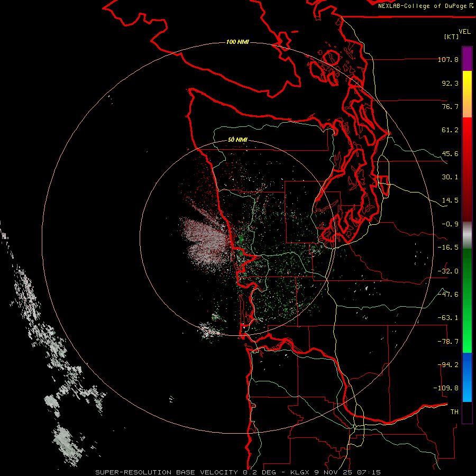Click the -47.6 velocity scale value
This screenshot has width=476, height=476.
(448, 295)
